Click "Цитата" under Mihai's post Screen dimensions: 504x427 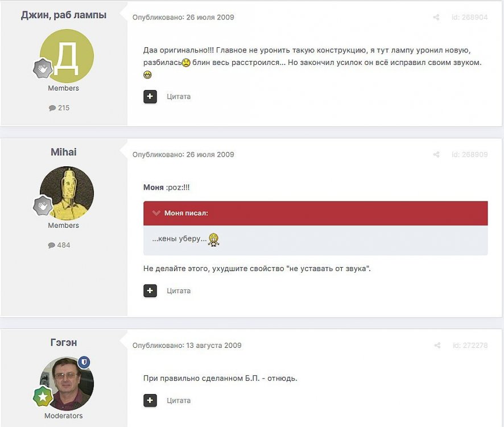coord(179,291)
